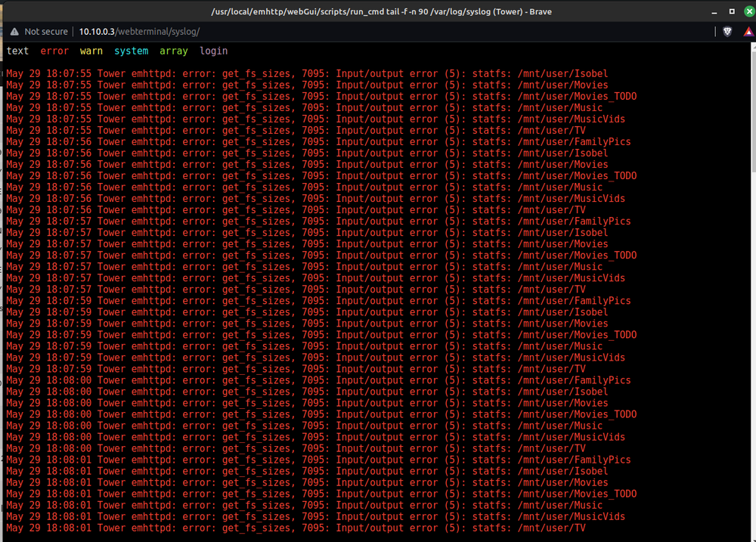The image size is (756, 542).
Task: Select the 'system' log filter
Action: coord(131,51)
